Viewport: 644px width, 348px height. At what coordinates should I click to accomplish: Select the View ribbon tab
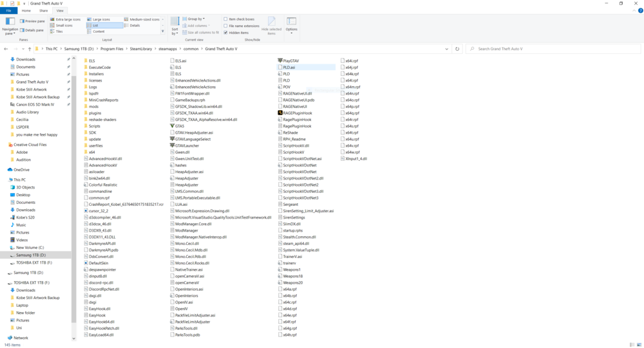coord(60,11)
